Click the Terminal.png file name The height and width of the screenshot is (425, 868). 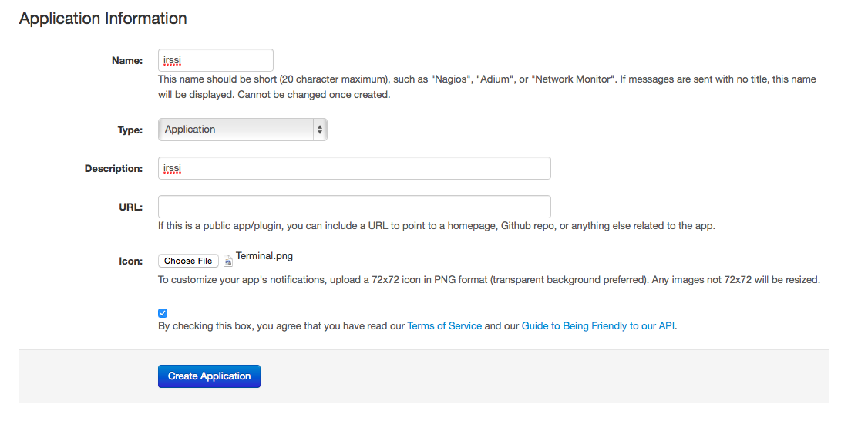pyautogui.click(x=264, y=256)
